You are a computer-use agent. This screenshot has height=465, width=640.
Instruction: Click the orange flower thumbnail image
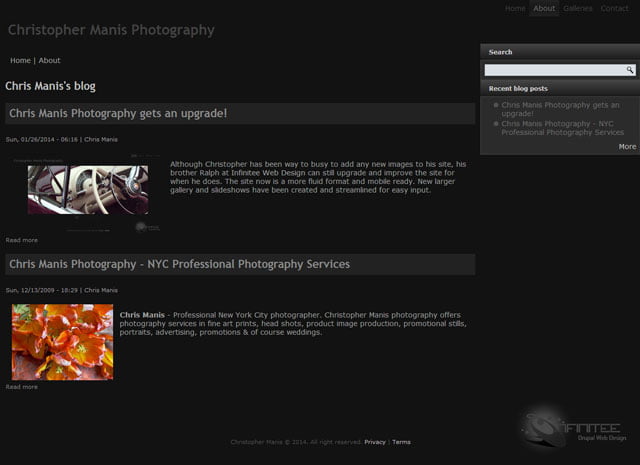[62, 342]
